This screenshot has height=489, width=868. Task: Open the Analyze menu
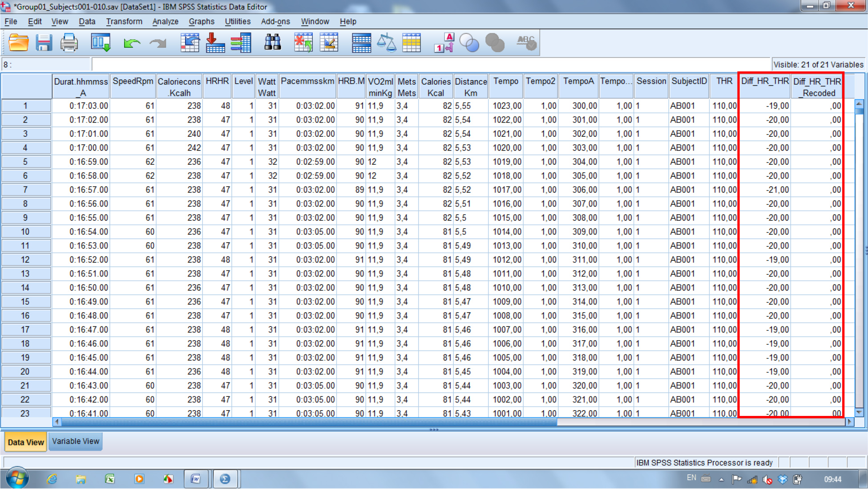click(x=165, y=21)
